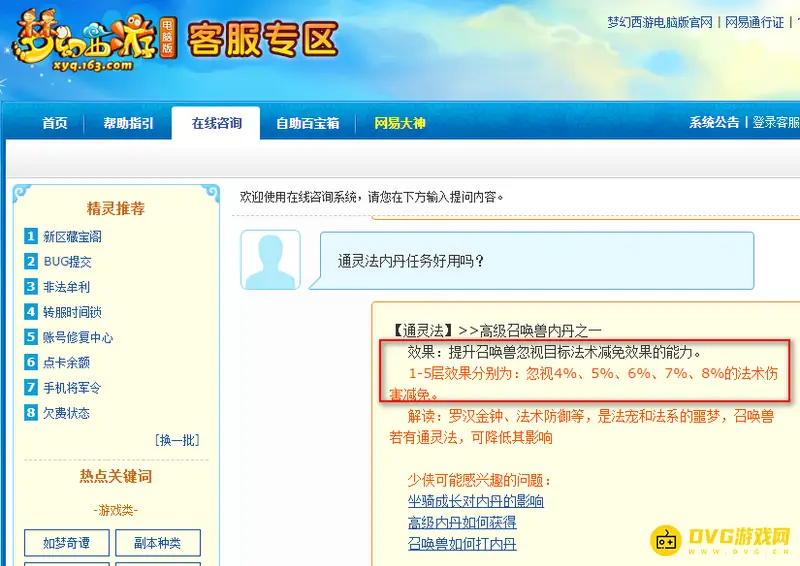Open link 坐骑成长对内丹的影响
This screenshot has width=800, height=566.
point(476,501)
